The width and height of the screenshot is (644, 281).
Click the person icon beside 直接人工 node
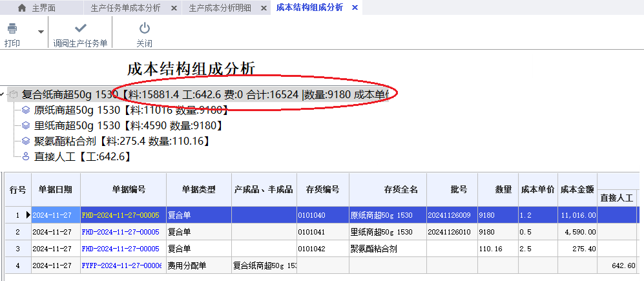coord(26,157)
